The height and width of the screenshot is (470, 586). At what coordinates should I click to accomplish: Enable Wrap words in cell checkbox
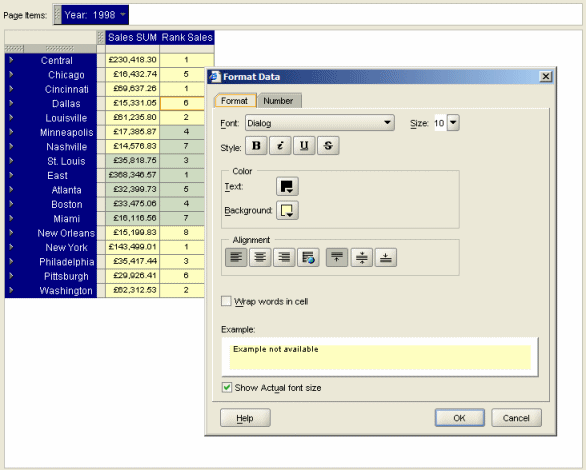point(226,301)
